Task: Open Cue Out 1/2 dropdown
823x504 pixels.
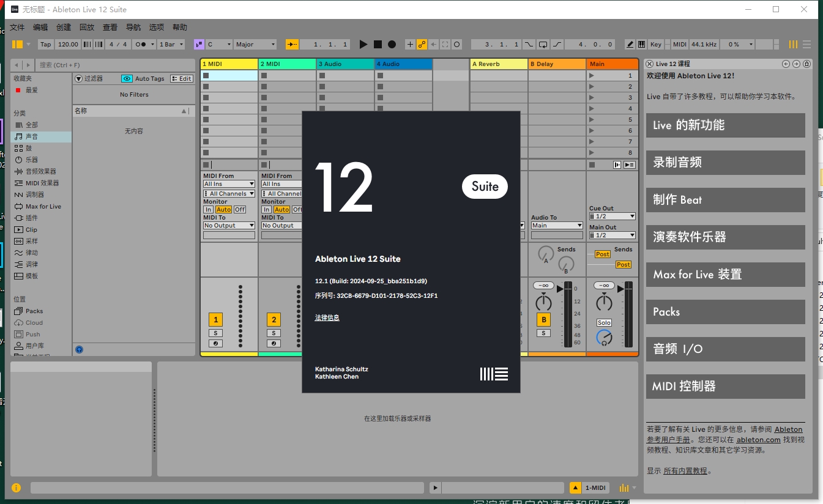Action: [612, 216]
